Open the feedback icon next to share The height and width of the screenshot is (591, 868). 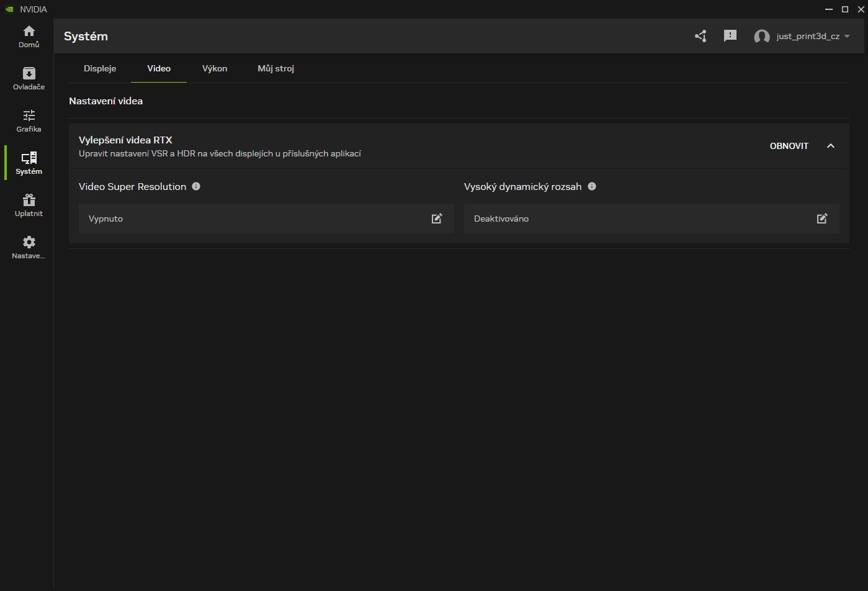[730, 36]
